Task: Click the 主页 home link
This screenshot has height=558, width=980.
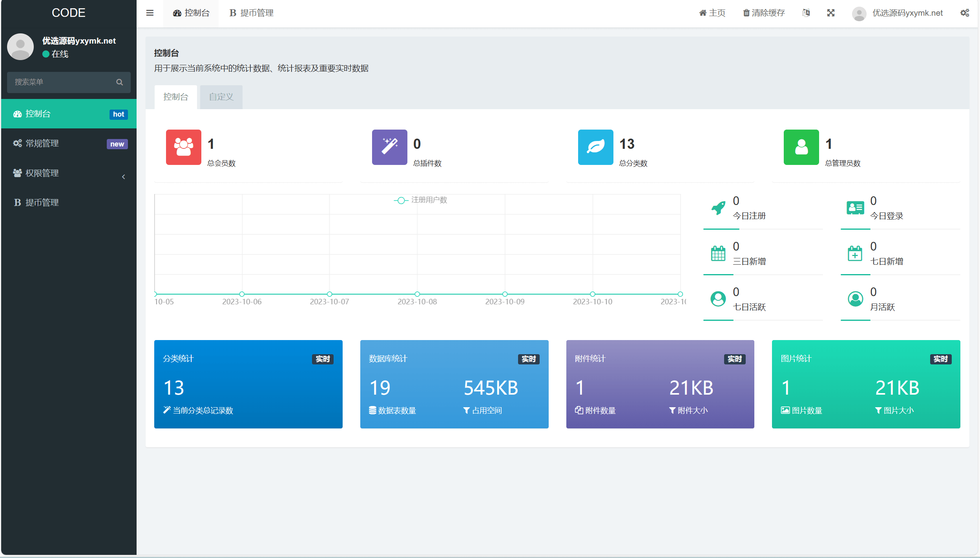Action: pos(712,13)
